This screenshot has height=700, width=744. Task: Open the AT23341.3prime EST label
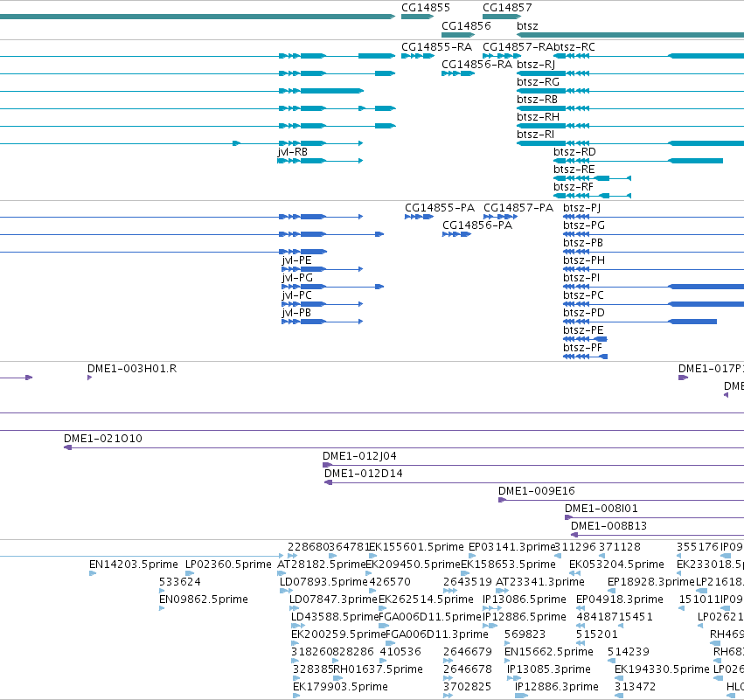540,582
